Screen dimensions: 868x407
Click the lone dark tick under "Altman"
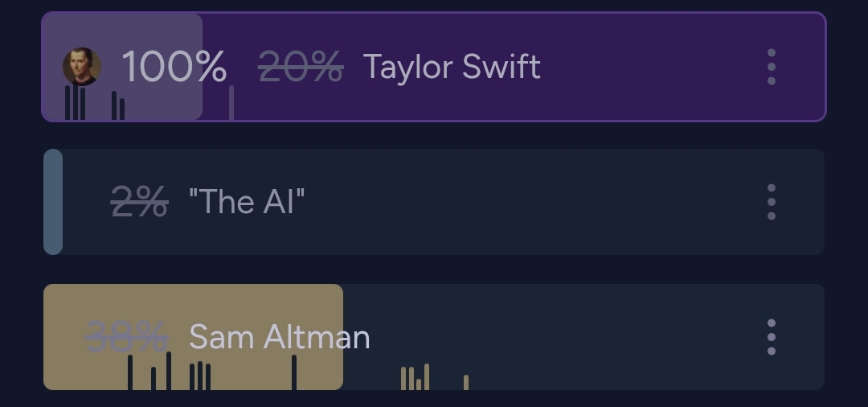point(294,372)
